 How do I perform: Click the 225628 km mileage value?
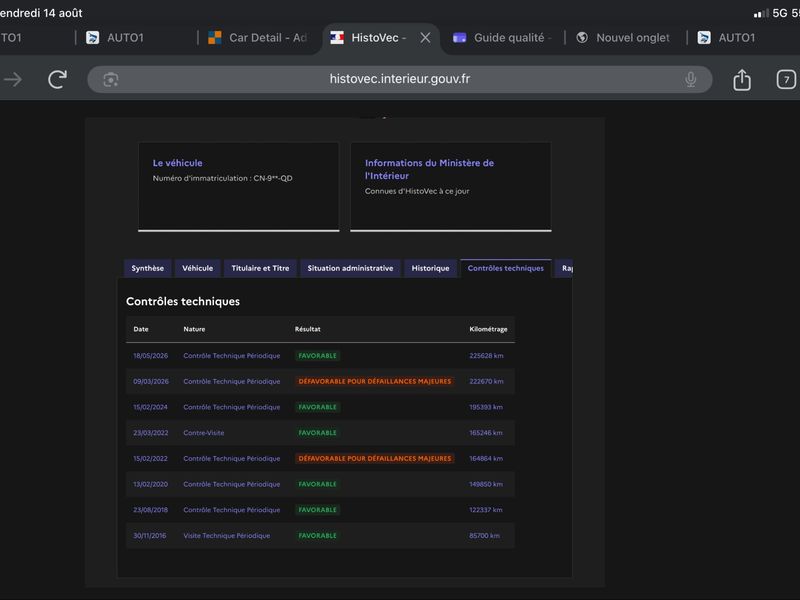pyautogui.click(x=486, y=356)
